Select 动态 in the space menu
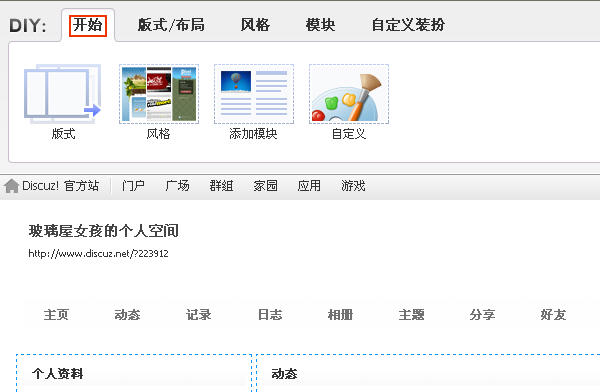The height and width of the screenshot is (392, 600). click(x=127, y=315)
